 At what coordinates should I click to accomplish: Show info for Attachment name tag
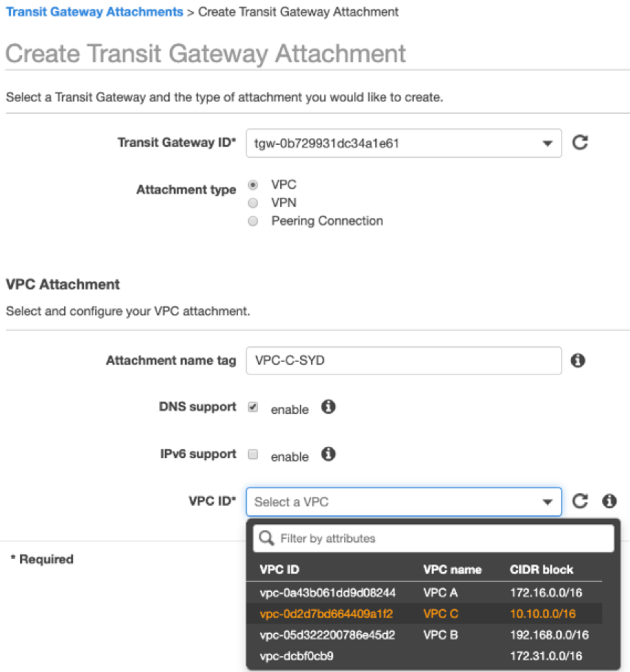pos(578,360)
